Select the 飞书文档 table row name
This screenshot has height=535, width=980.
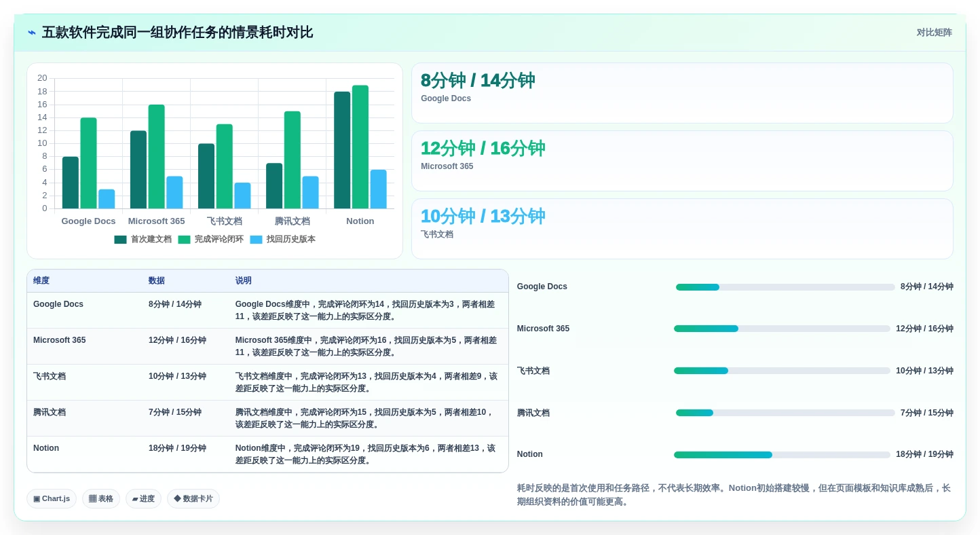click(x=50, y=376)
